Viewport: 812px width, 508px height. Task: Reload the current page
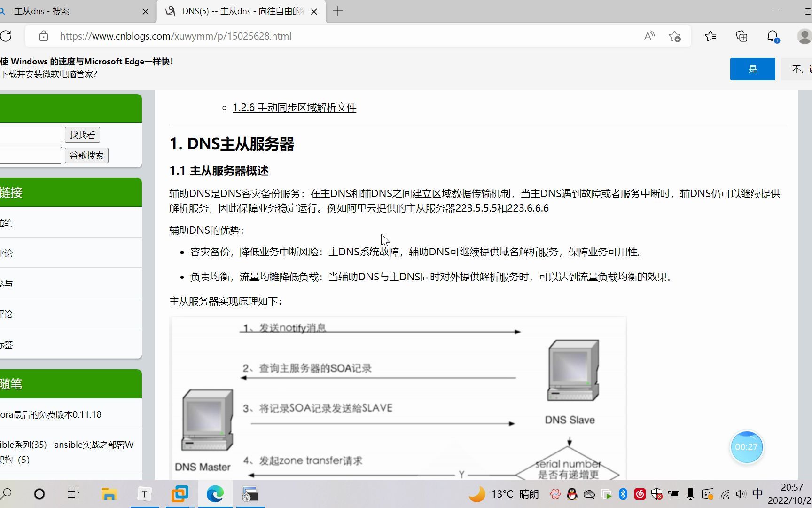click(x=7, y=36)
